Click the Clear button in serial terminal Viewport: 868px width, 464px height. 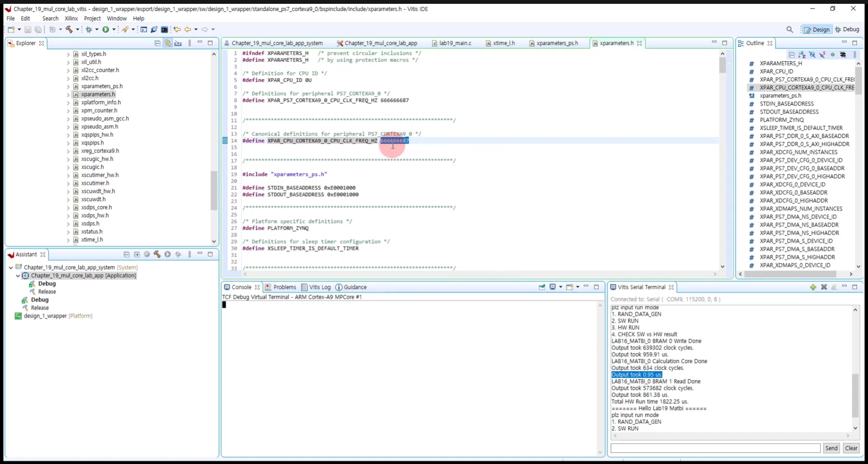coord(851,448)
